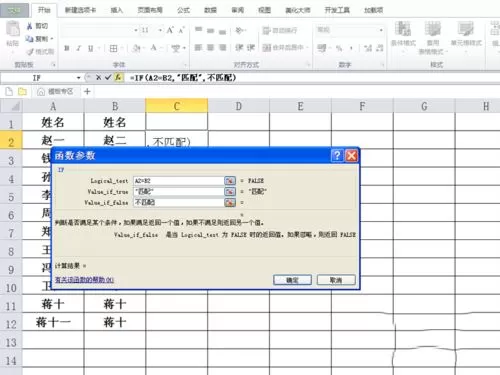
Task: Toggle Bold formatting
Action: [67, 48]
